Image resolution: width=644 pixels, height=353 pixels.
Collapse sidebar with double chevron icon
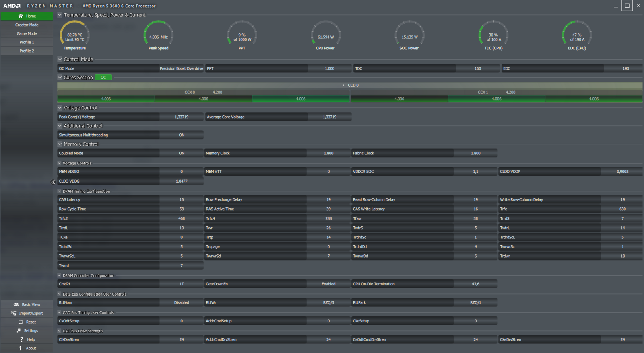click(53, 182)
